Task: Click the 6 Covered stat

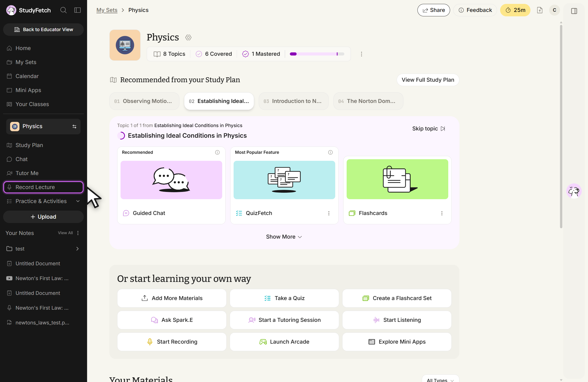Action: point(214,54)
